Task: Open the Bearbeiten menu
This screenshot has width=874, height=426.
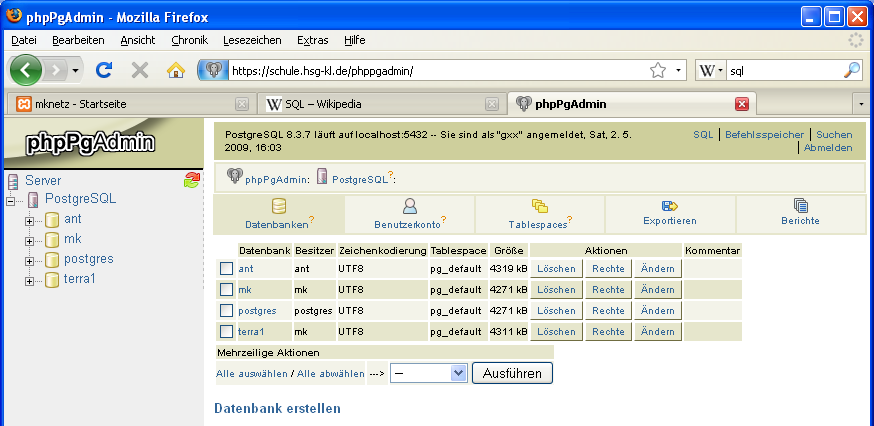Action: (x=79, y=40)
